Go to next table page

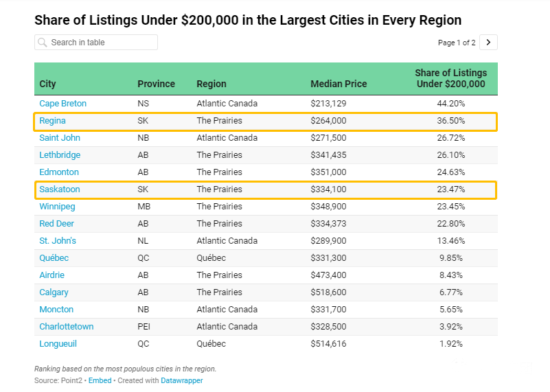(x=488, y=43)
